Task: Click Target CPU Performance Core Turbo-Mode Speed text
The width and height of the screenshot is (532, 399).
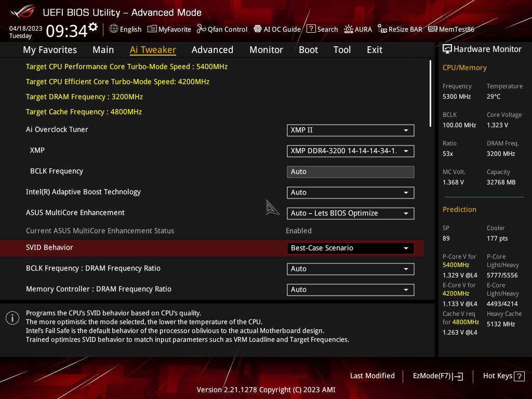Action: pyautogui.click(x=127, y=67)
